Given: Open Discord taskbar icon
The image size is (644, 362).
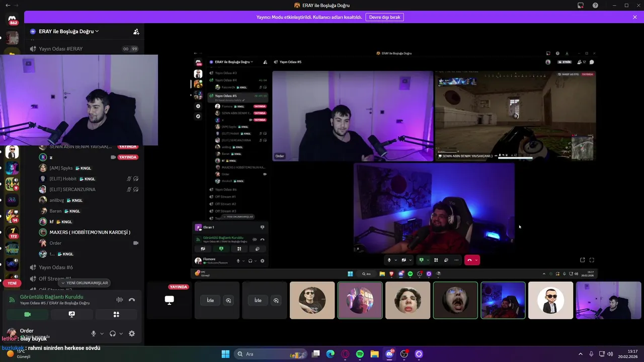Looking at the screenshot, I should coord(389,354).
